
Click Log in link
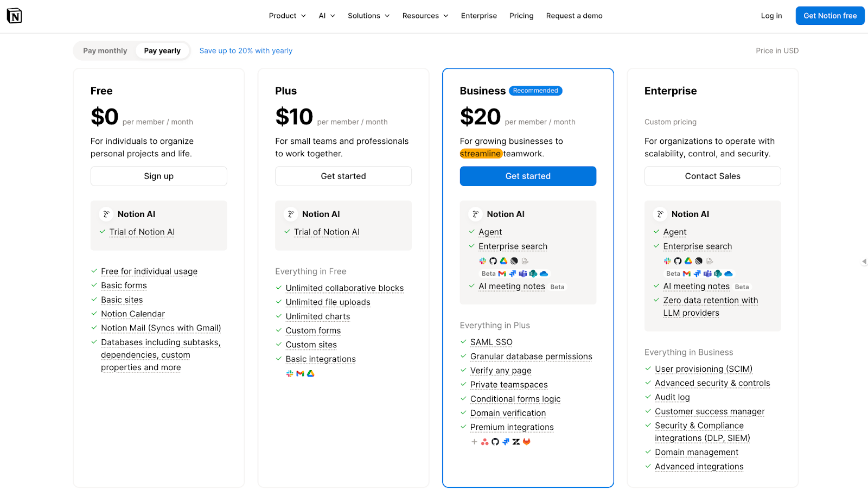point(771,16)
